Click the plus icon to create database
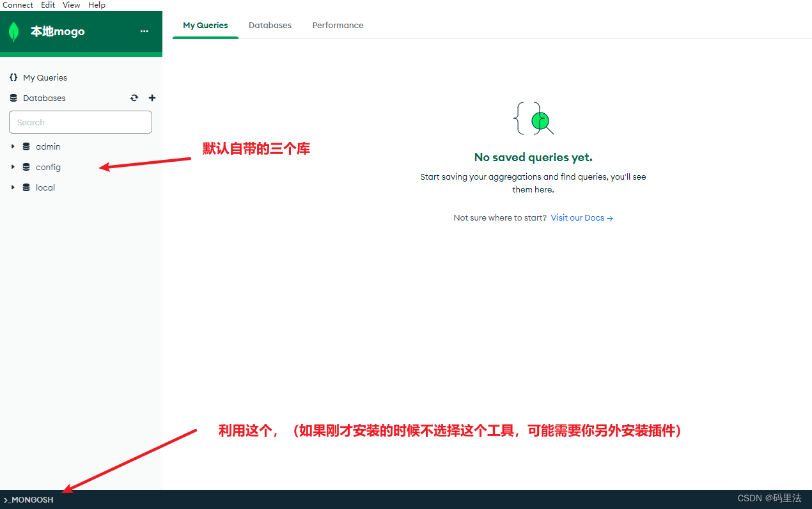Screen dimensions: 812x509 coord(152,98)
